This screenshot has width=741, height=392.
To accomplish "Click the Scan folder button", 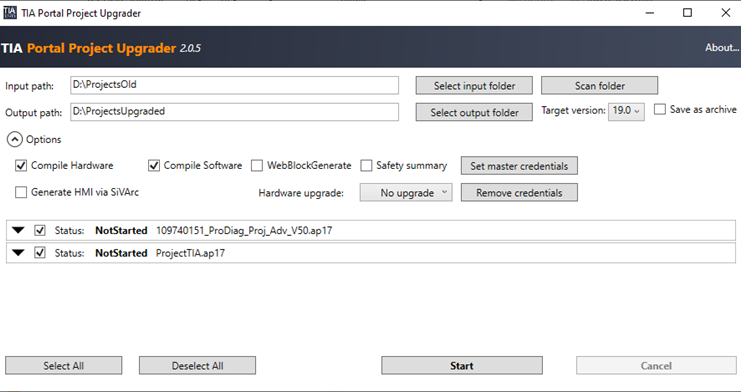I will pos(599,86).
